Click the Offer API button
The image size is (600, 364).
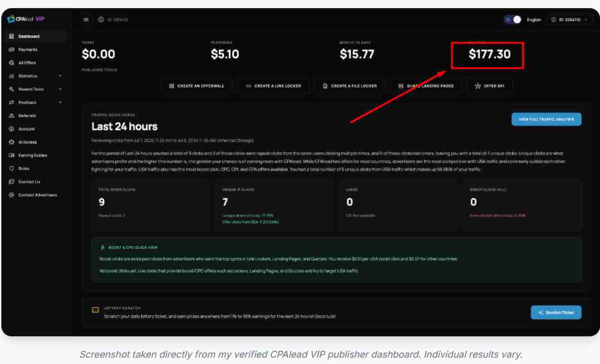tap(490, 86)
